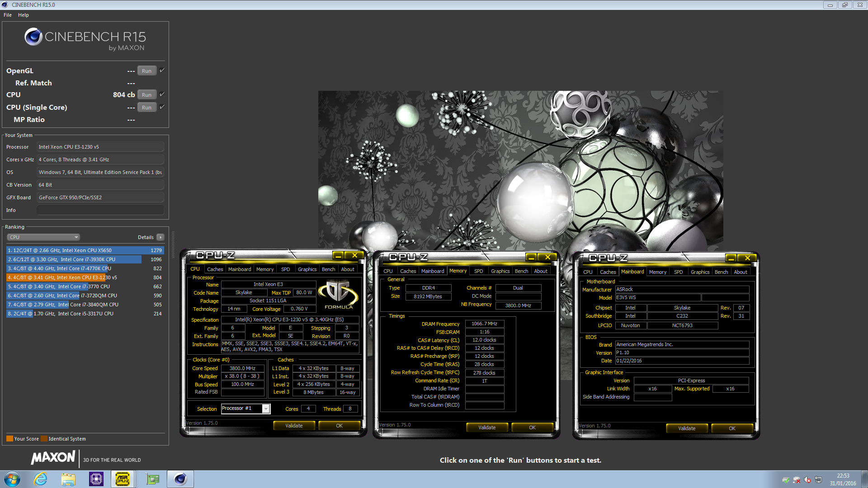Open Windows Explorer folder icon in taskbar

pyautogui.click(x=68, y=479)
